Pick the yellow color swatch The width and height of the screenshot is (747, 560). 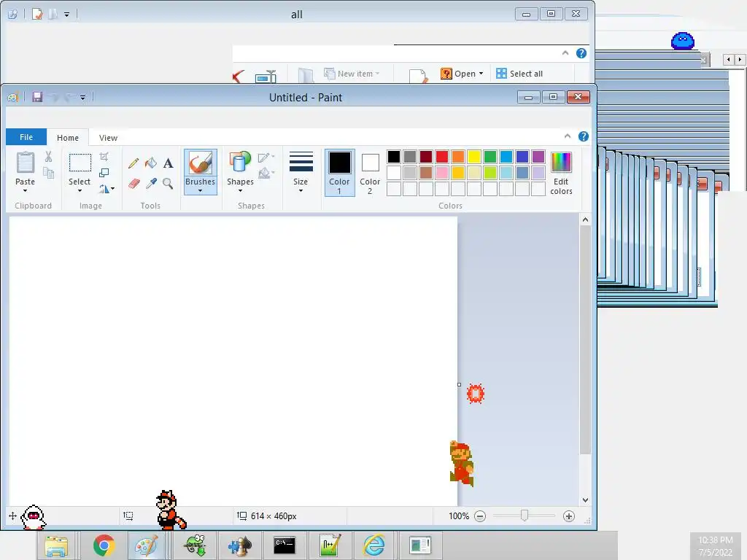click(x=474, y=157)
